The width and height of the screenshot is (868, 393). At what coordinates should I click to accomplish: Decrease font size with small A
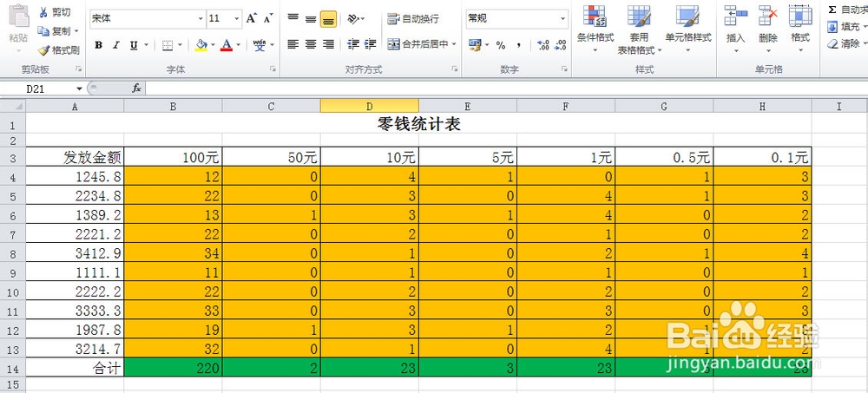coord(268,18)
